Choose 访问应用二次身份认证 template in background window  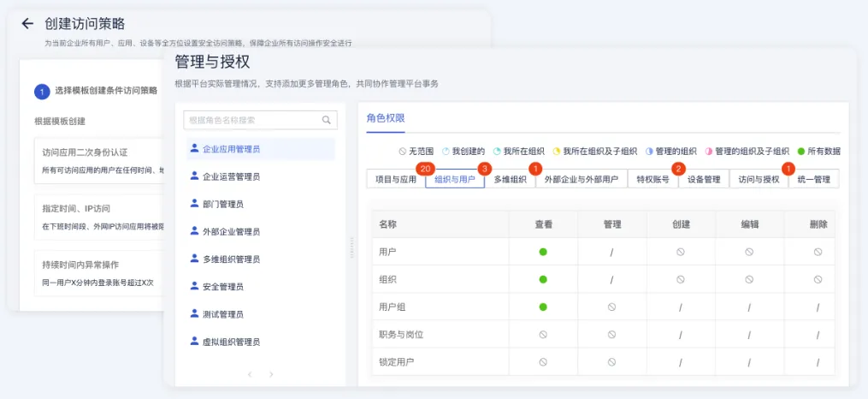pos(98,160)
